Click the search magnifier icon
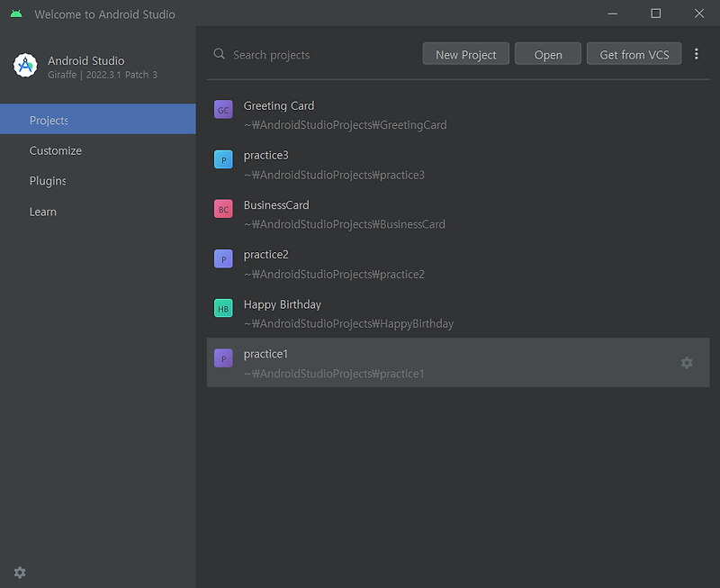720x588 pixels. [x=219, y=54]
